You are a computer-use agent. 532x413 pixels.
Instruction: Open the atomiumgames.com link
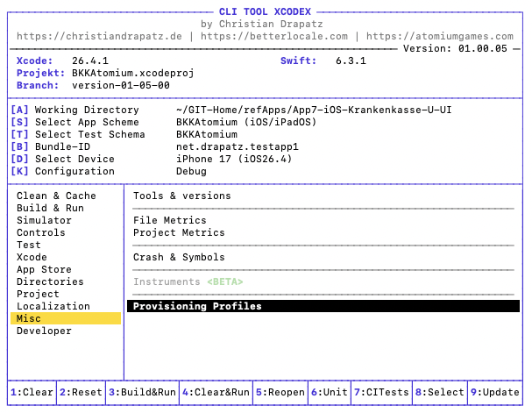click(440, 36)
